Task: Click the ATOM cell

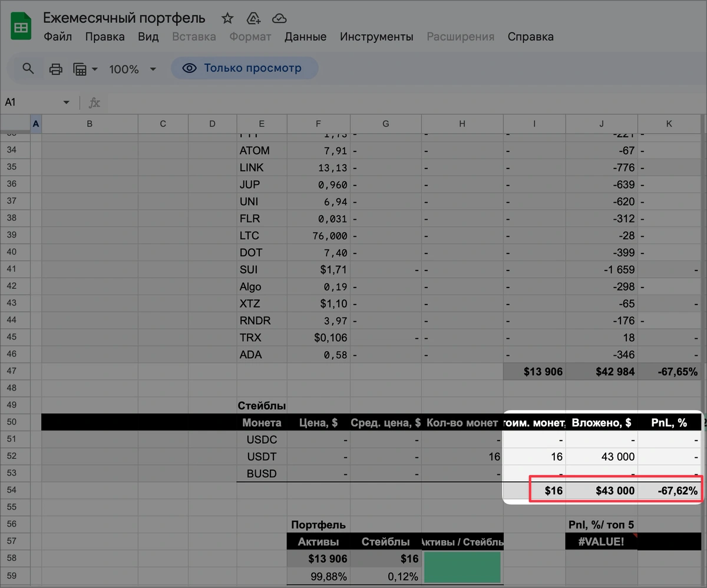Action: point(262,150)
